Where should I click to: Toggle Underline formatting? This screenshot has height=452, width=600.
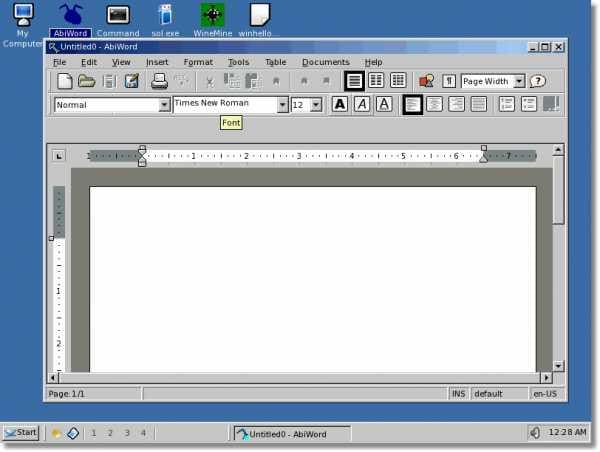click(x=384, y=104)
